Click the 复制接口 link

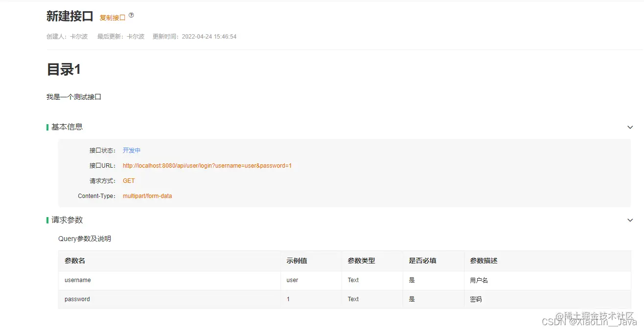tap(113, 18)
